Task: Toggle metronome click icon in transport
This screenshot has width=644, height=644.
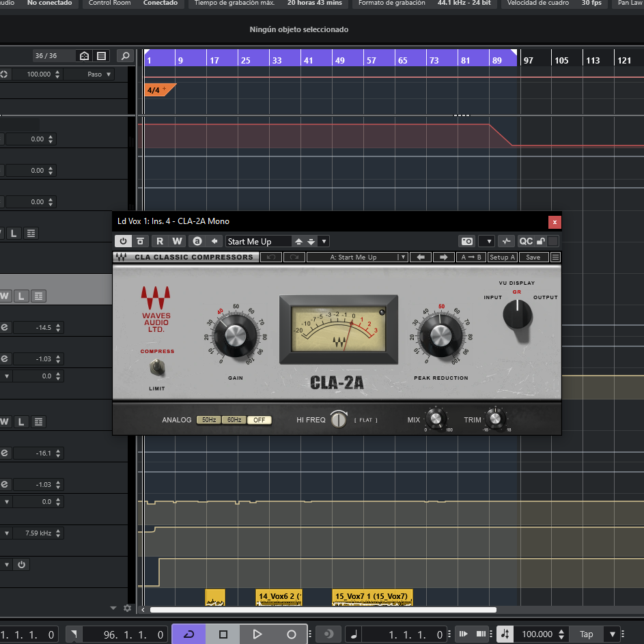Action: click(505, 634)
